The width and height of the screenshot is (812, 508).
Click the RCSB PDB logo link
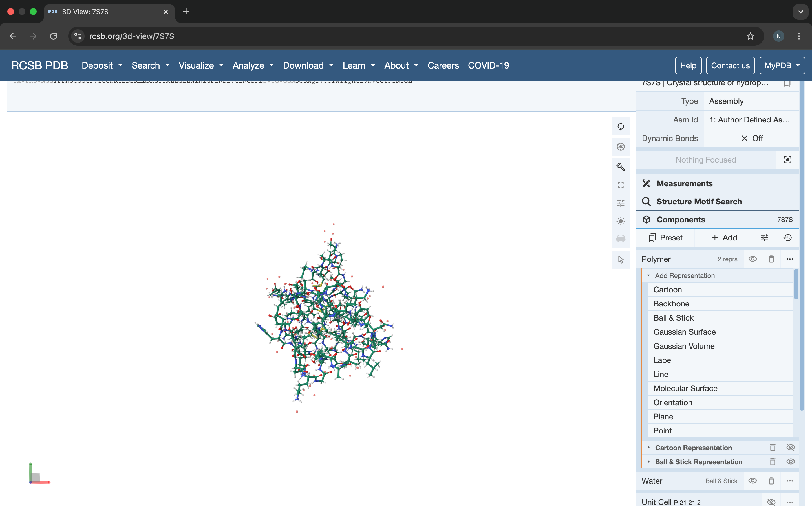(39, 65)
